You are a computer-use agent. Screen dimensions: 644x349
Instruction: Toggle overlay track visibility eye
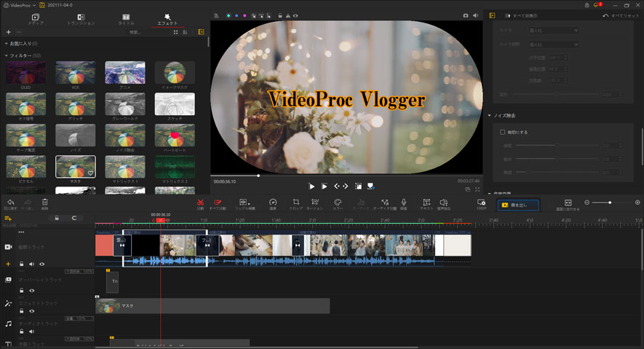tap(31, 291)
